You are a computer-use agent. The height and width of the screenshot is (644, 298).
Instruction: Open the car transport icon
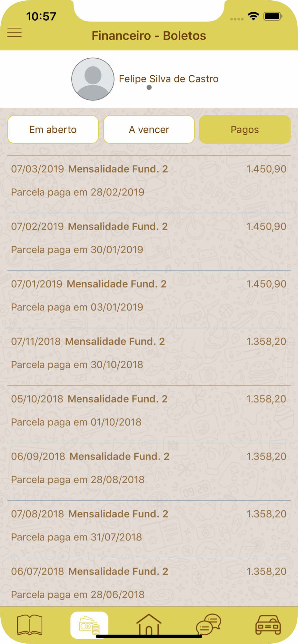268,625
